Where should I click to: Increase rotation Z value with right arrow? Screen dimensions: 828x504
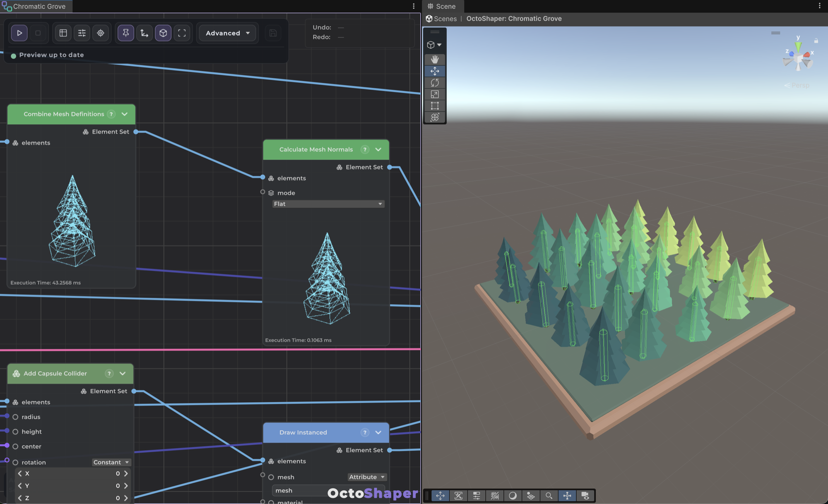[x=126, y=498]
